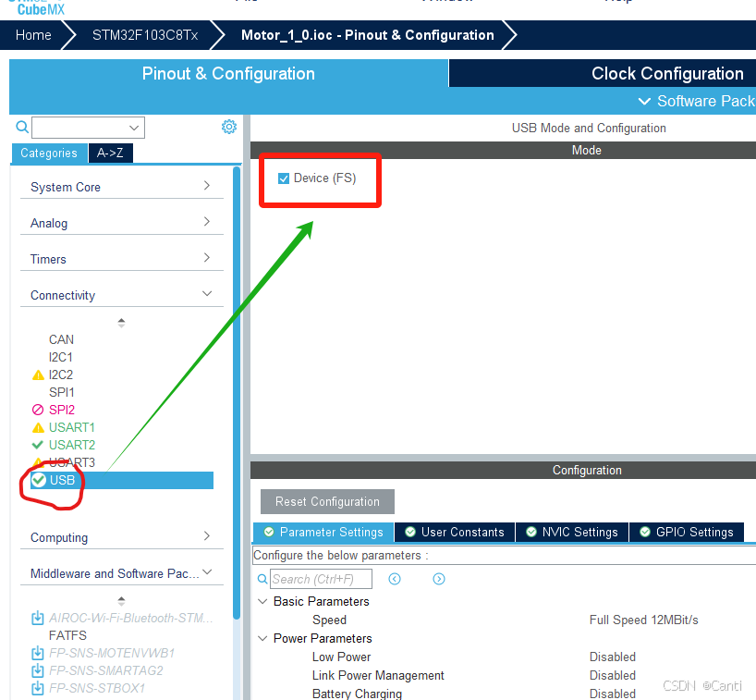The image size is (756, 700).
Task: Collapse the Power Parameters group
Action: tap(262, 638)
